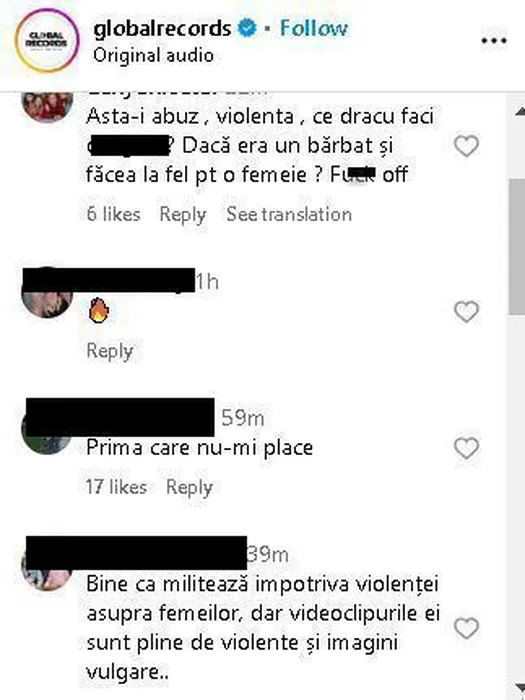This screenshot has height=700, width=525.
Task: Open avatar of the fire emoji commenter
Action: coord(47,292)
